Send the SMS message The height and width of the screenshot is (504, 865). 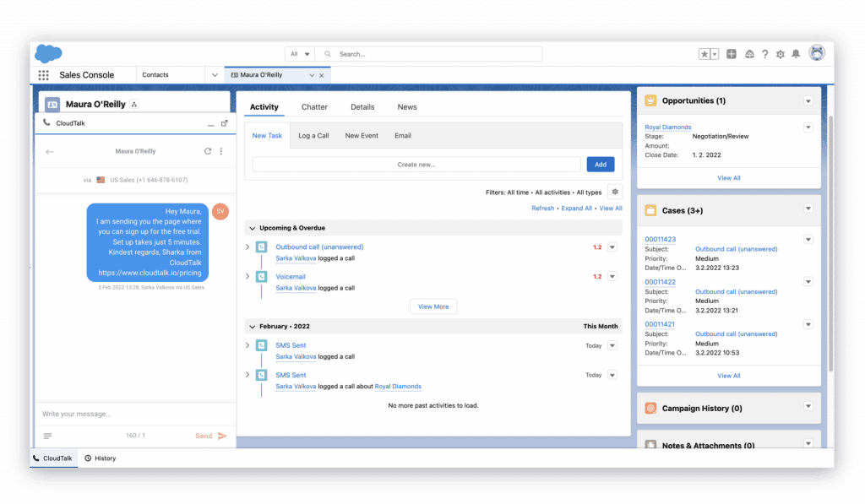[211, 436]
